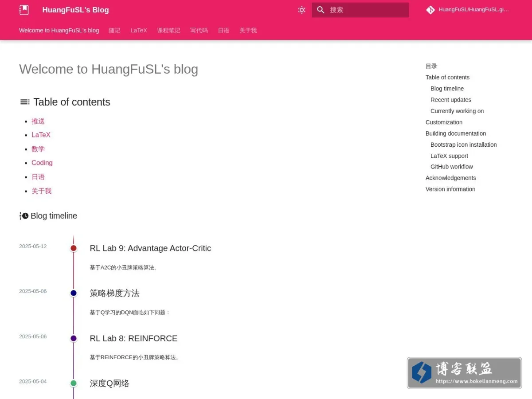This screenshot has width=532, height=399.
Task: Jump to Acknowledgements section
Action: point(451,178)
